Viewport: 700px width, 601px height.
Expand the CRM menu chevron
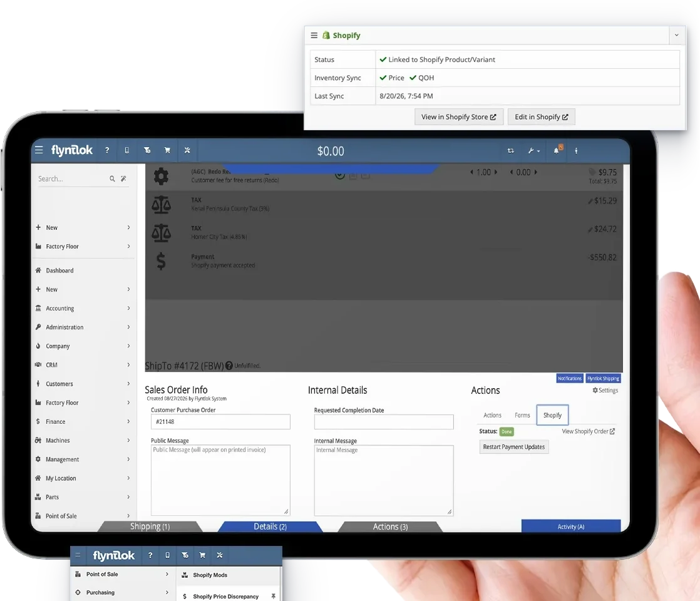pos(128,365)
